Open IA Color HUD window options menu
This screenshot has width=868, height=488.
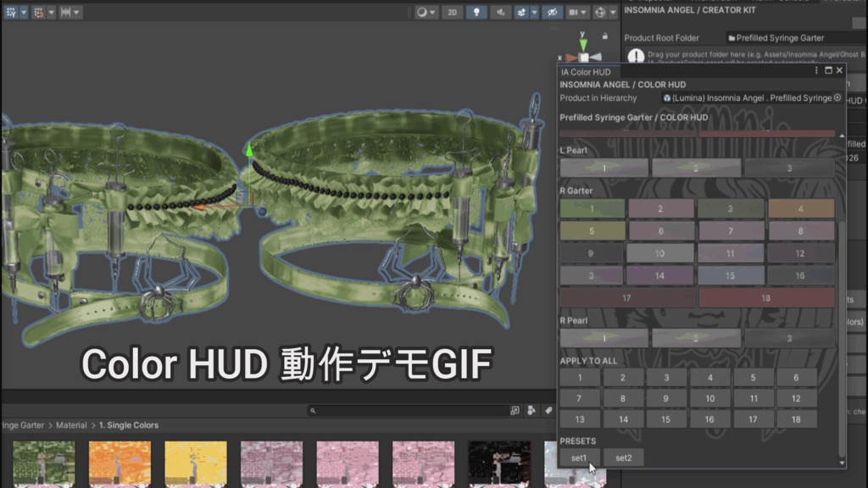tap(816, 71)
